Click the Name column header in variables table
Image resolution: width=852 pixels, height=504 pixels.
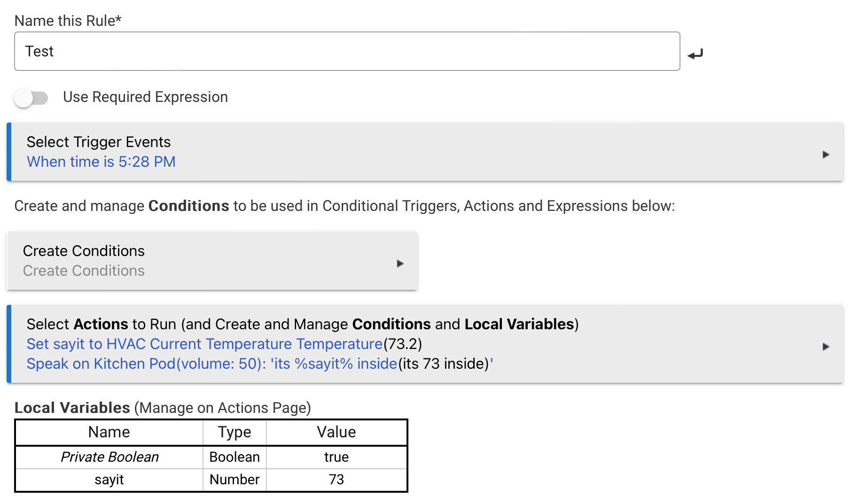click(109, 432)
